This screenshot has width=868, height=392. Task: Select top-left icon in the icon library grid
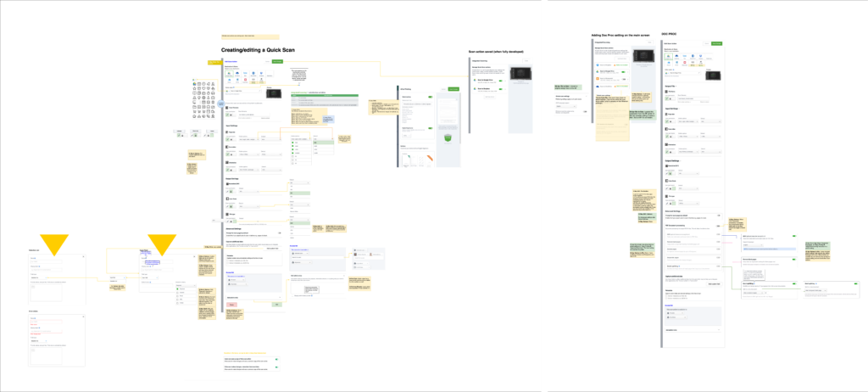(x=196, y=82)
